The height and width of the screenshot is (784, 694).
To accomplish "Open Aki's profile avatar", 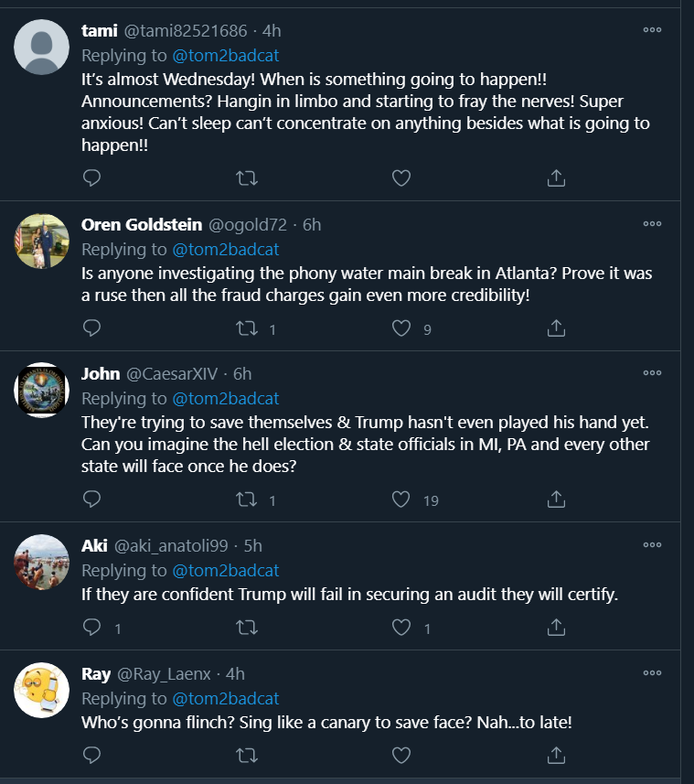I will pyautogui.click(x=42, y=563).
